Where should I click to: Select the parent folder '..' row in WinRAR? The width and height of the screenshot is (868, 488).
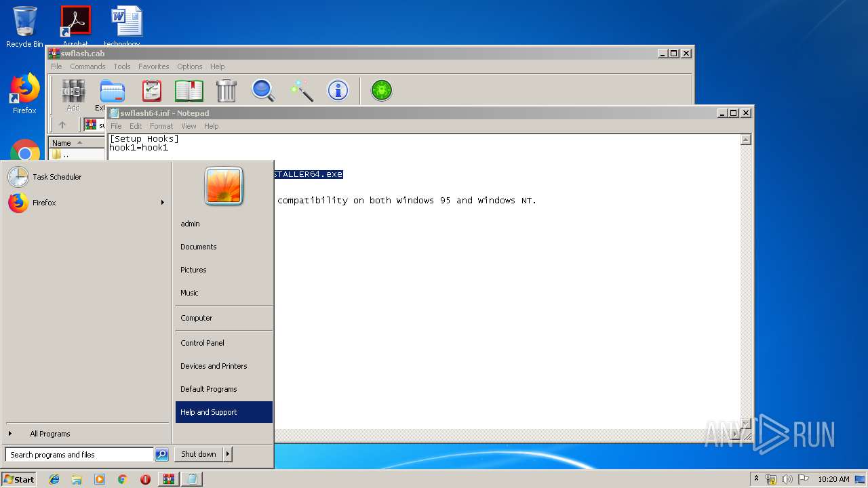click(76, 155)
